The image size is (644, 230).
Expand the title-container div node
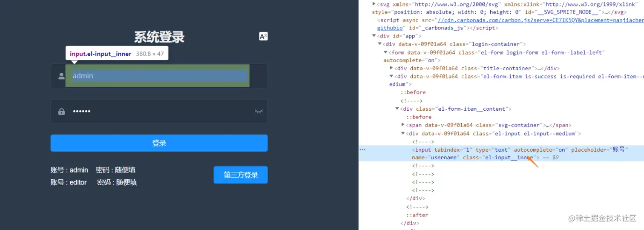coord(391,68)
